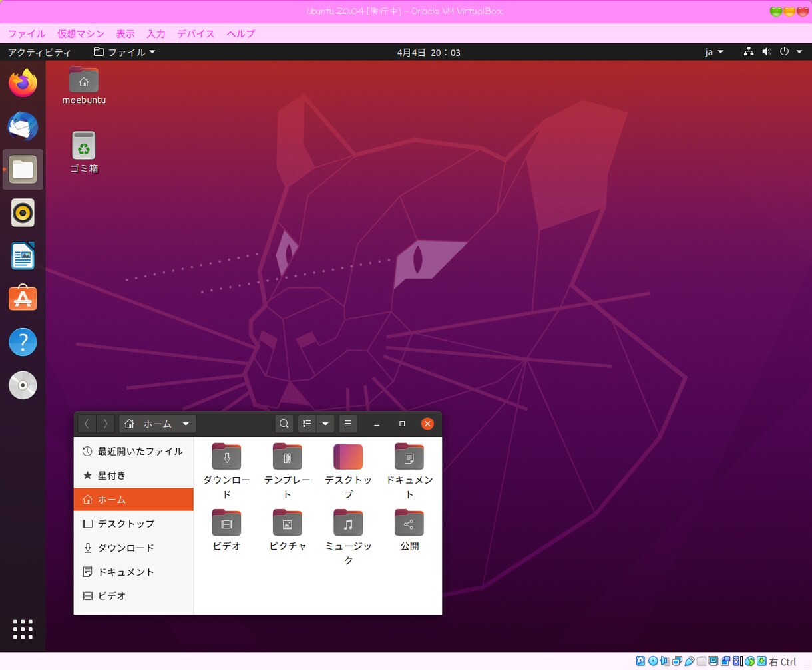Select the ビデオ folder icon

[226, 523]
